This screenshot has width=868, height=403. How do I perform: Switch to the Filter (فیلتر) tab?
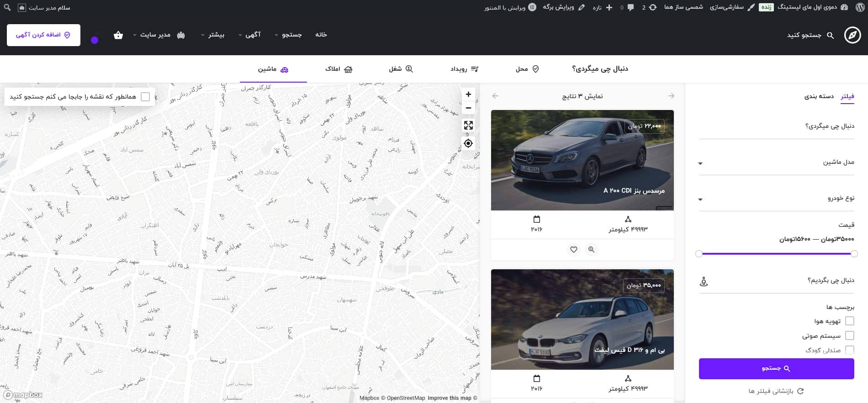(x=847, y=96)
